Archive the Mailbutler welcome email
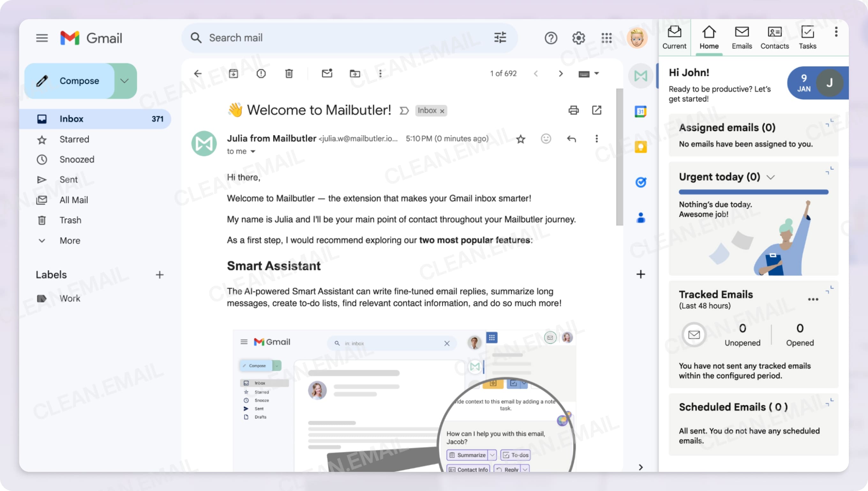This screenshot has width=868, height=491. [x=234, y=74]
